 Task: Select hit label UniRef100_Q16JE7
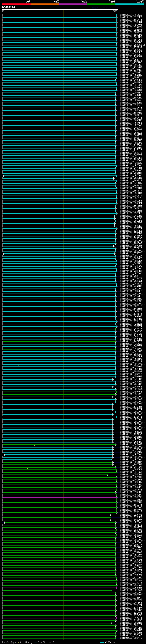(x=131, y=517)
